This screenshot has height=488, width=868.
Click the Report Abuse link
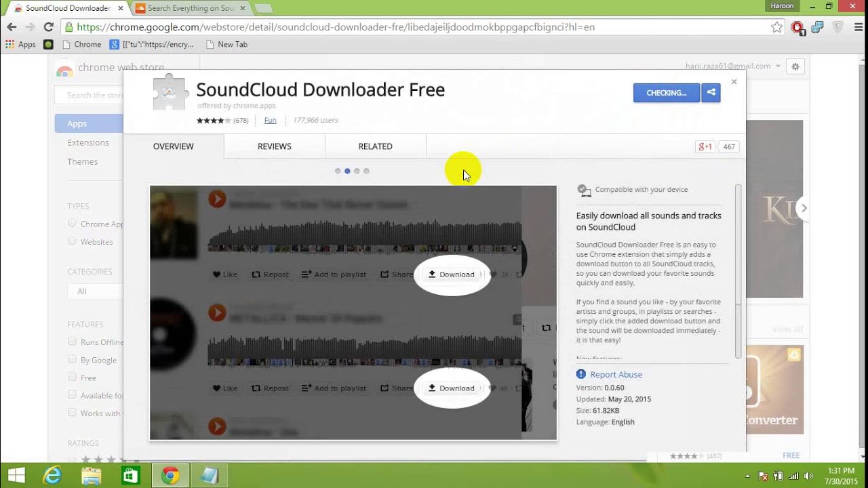[616, 374]
